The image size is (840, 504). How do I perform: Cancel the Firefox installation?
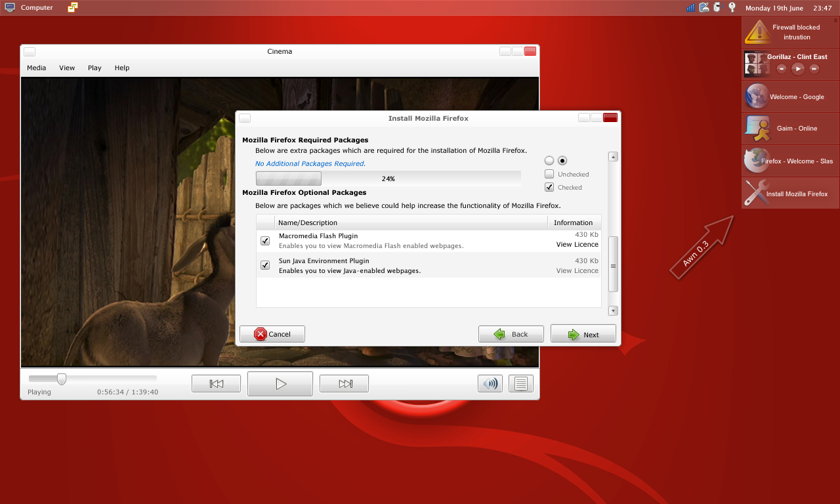point(272,334)
